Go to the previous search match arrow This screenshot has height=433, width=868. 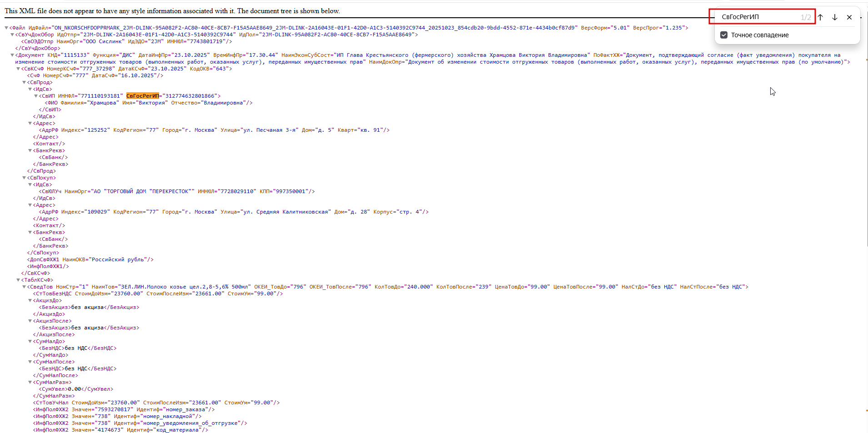[x=820, y=17]
